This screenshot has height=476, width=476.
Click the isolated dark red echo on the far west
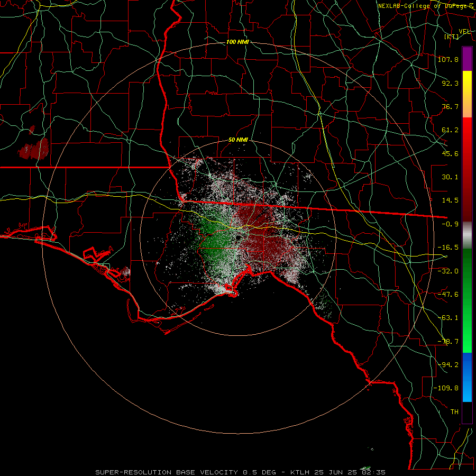[34, 149]
